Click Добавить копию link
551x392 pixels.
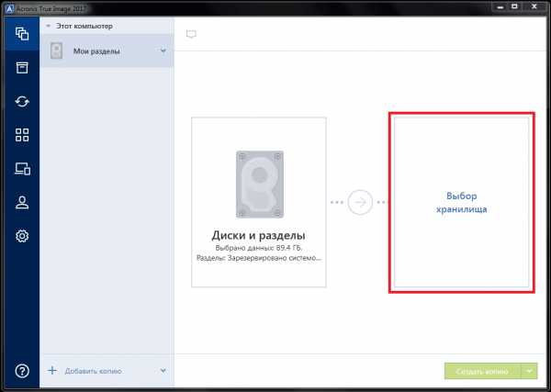93,371
